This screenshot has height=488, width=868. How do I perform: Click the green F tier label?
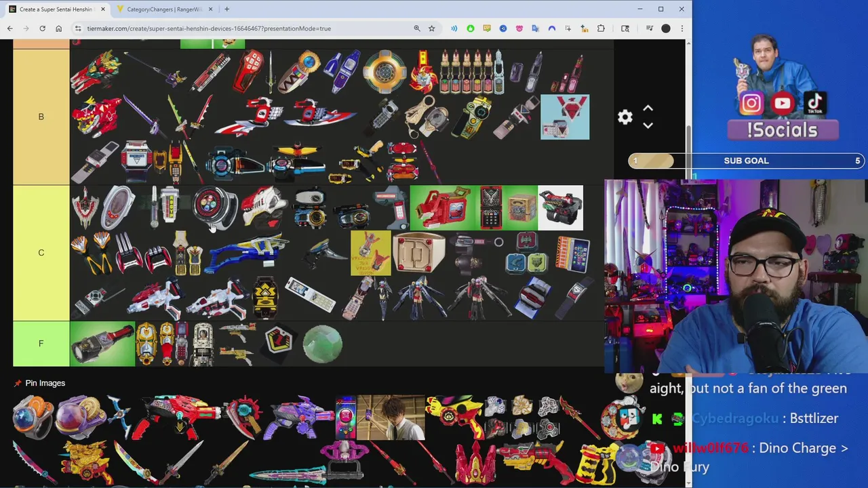(x=41, y=344)
